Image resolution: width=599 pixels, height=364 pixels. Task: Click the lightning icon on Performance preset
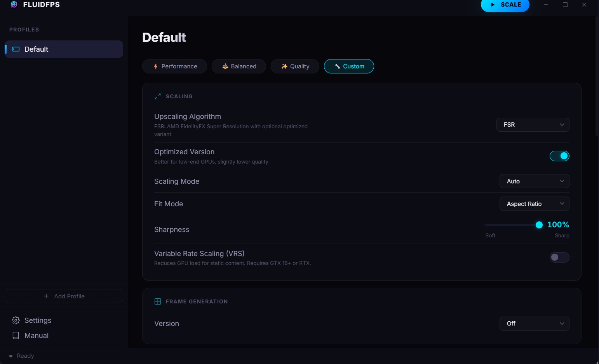coord(155,66)
